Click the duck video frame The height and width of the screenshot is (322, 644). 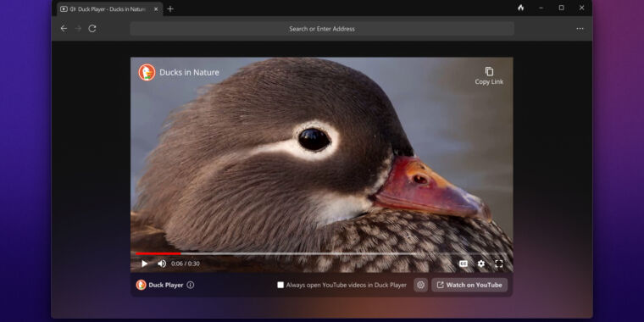coord(322,164)
